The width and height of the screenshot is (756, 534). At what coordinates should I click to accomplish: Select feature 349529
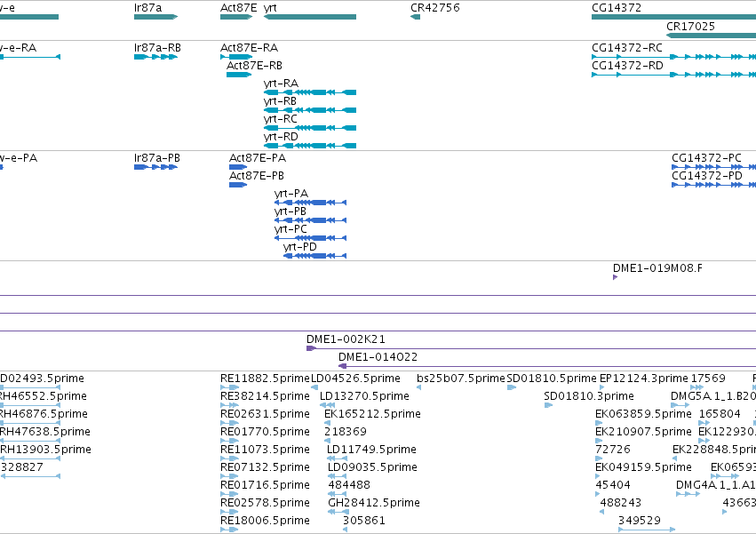(x=647, y=530)
